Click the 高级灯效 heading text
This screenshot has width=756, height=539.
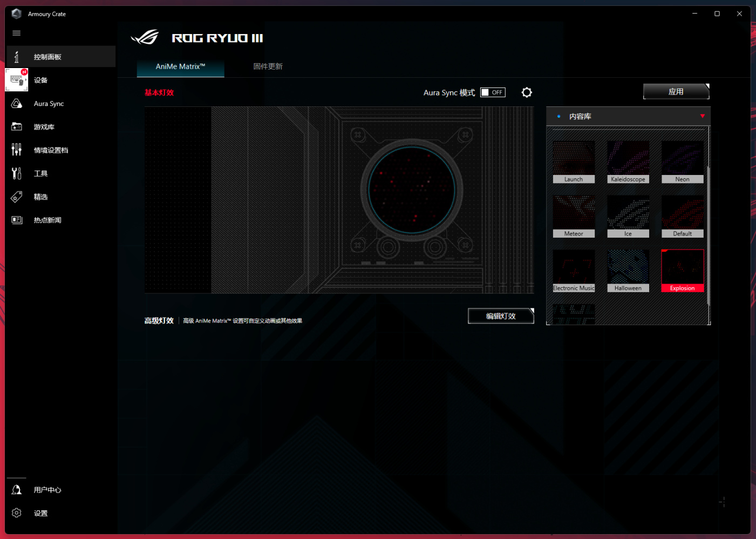pos(159,321)
